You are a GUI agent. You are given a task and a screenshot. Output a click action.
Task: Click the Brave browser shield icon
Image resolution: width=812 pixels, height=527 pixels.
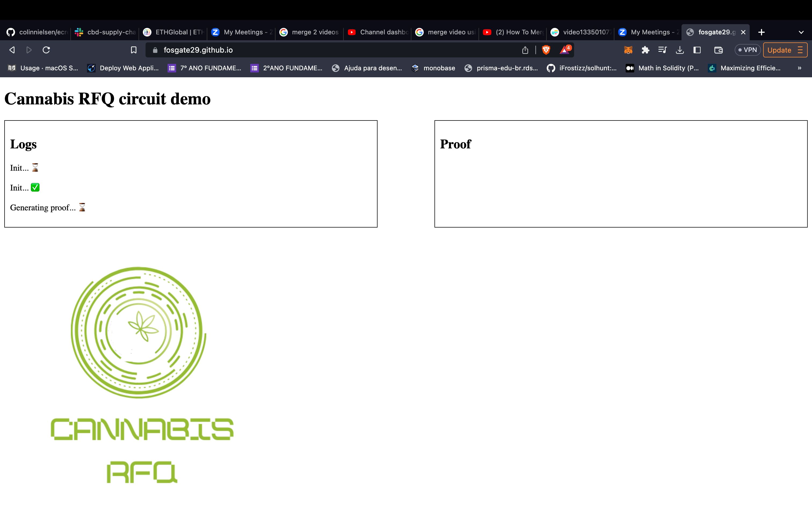coord(545,50)
